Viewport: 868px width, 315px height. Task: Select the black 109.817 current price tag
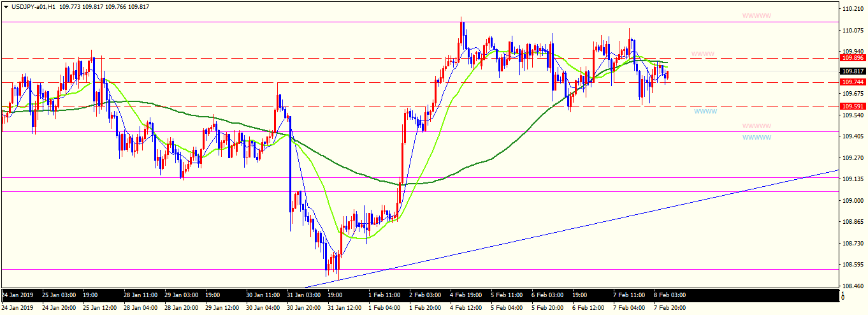pyautogui.click(x=853, y=71)
